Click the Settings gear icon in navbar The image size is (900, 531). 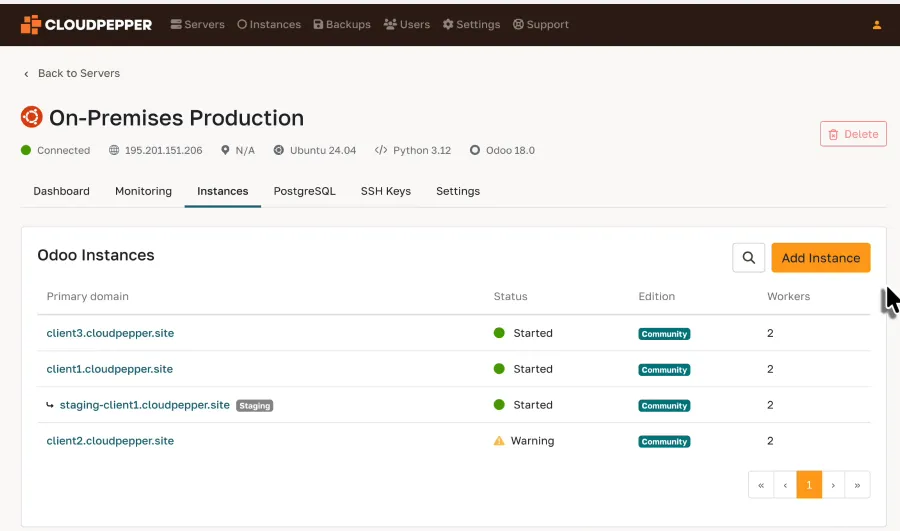(x=448, y=24)
